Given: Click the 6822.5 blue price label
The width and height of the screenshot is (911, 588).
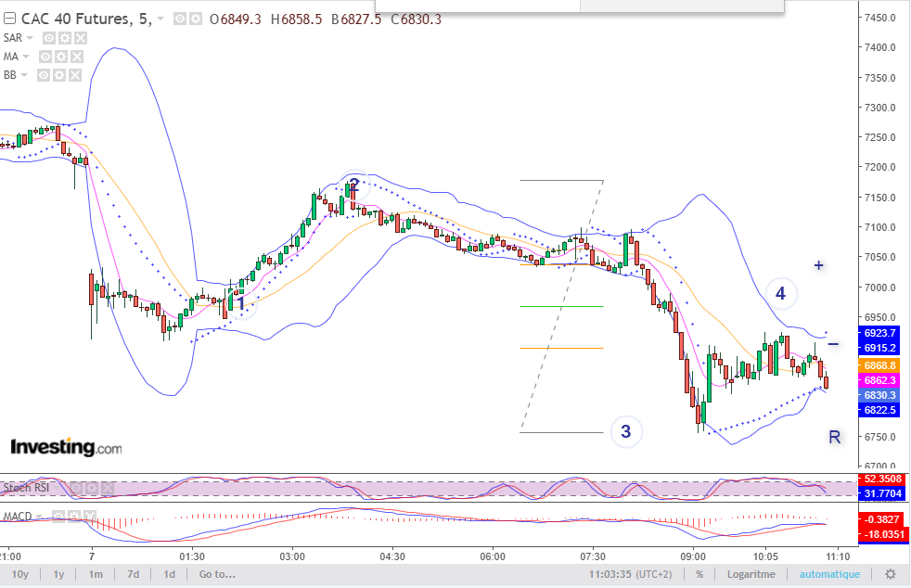Looking at the screenshot, I should [879, 410].
